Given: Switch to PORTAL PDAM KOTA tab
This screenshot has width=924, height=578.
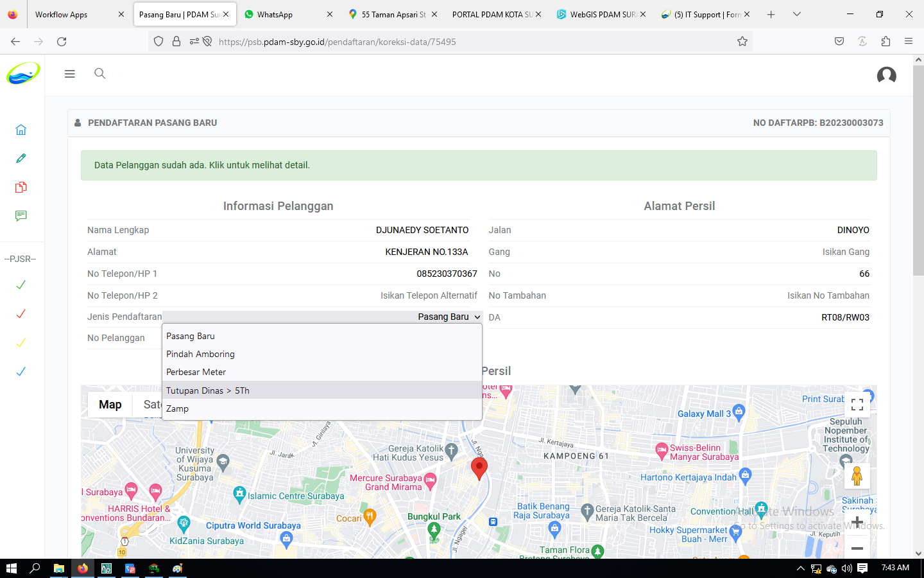Looking at the screenshot, I should [497, 14].
